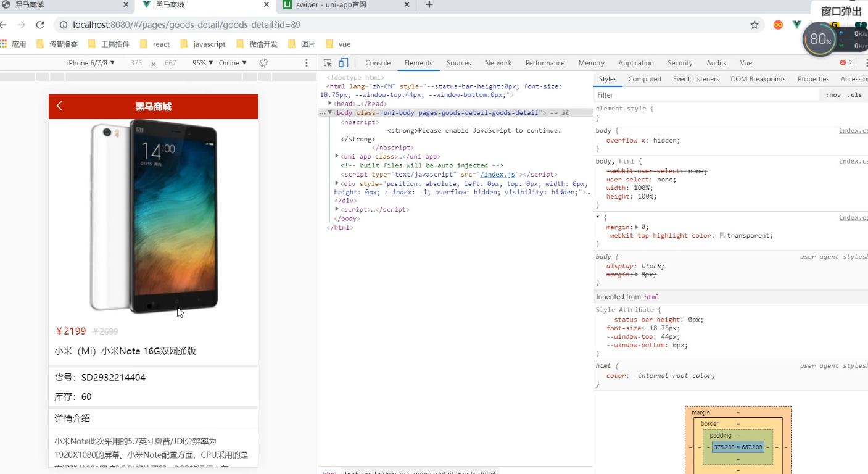Open the stylesheet link beside the body overflow-x rule

[x=853, y=131]
